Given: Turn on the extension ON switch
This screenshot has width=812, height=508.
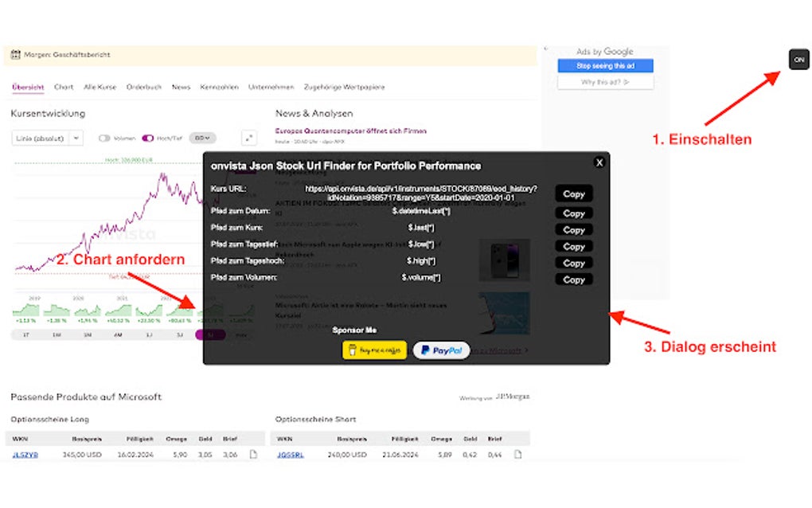Looking at the screenshot, I should coord(798,59).
